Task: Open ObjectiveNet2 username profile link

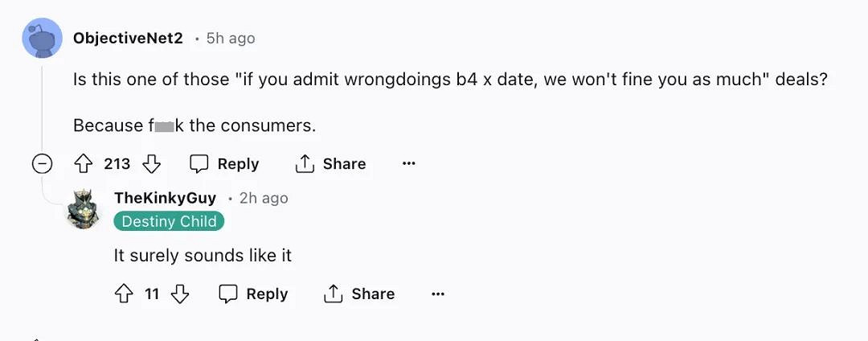Action: point(128,38)
